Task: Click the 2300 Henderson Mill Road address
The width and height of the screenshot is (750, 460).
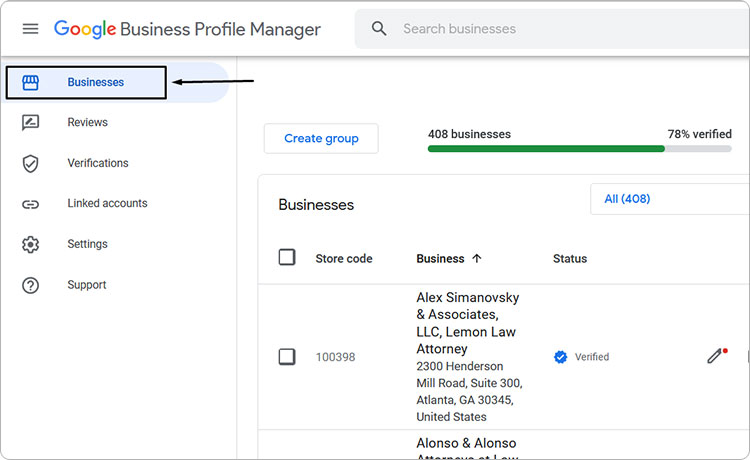Action: [x=469, y=391]
